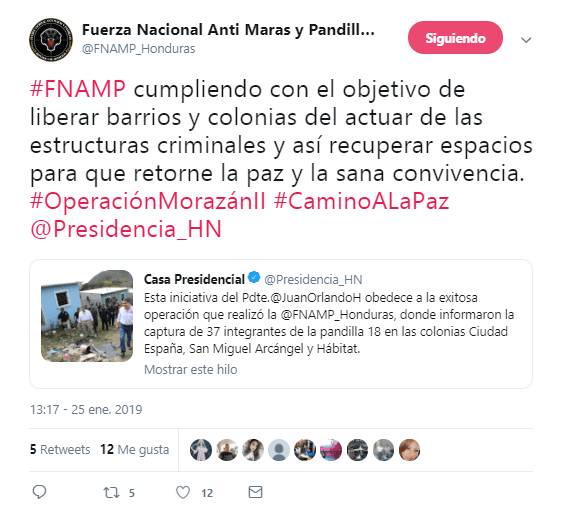The width and height of the screenshot is (564, 511).
Task: Expand thread via Mostrar este hilo
Action: coord(191,369)
